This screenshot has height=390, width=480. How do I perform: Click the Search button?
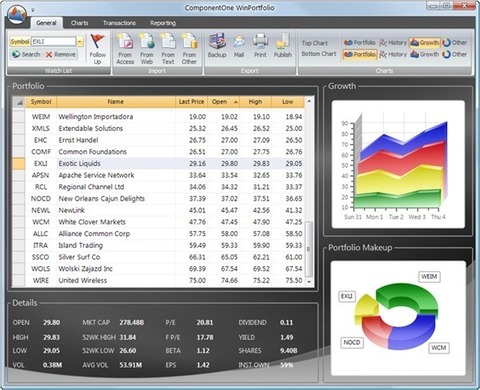26,54
